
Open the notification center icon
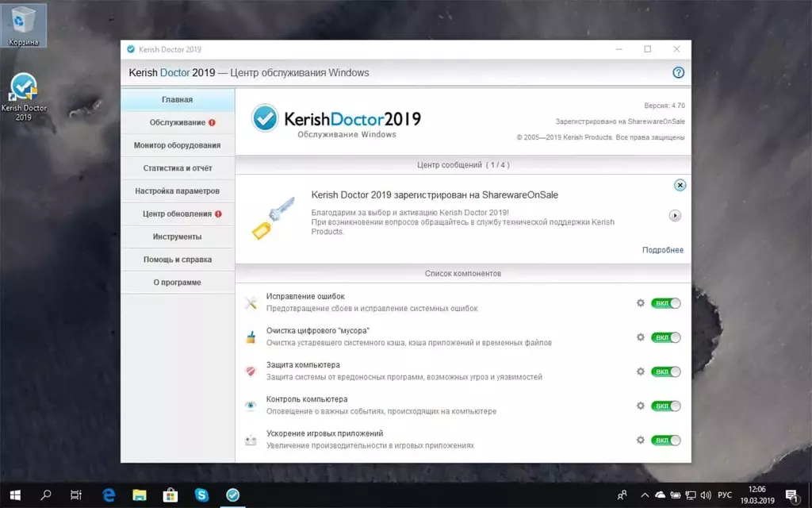tap(791, 495)
